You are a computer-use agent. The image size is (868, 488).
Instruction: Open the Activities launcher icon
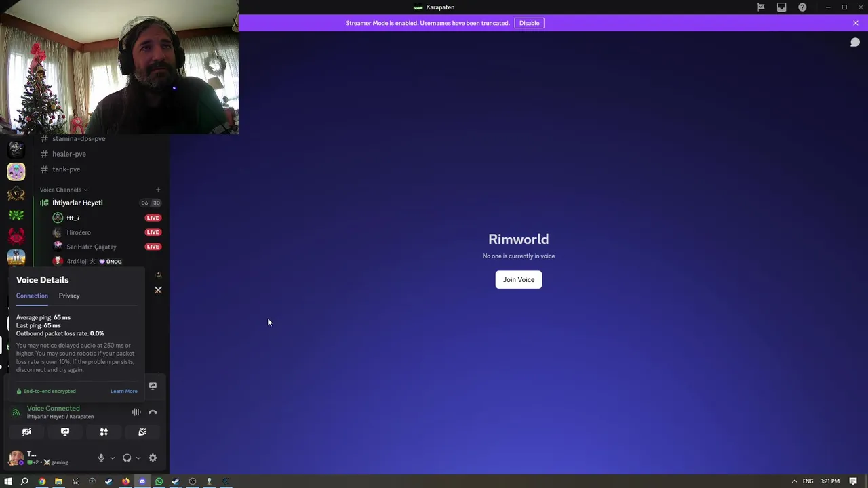click(x=104, y=432)
